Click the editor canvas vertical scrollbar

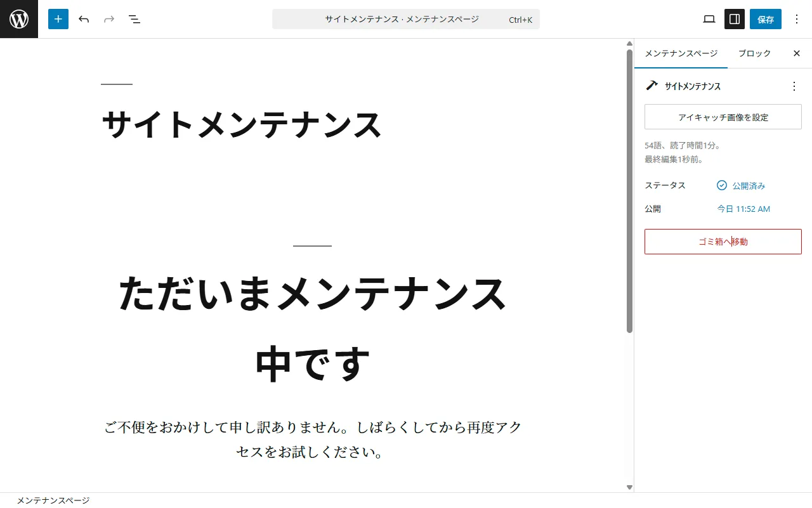629,190
